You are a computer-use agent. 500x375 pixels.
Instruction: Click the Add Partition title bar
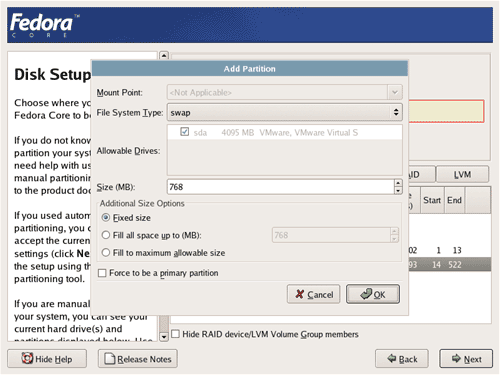[x=250, y=69]
